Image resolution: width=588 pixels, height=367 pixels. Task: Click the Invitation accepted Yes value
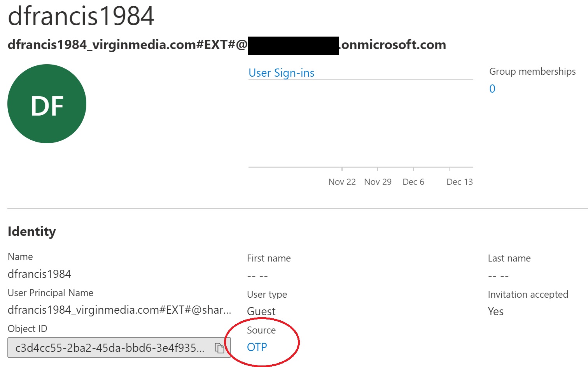click(x=495, y=311)
